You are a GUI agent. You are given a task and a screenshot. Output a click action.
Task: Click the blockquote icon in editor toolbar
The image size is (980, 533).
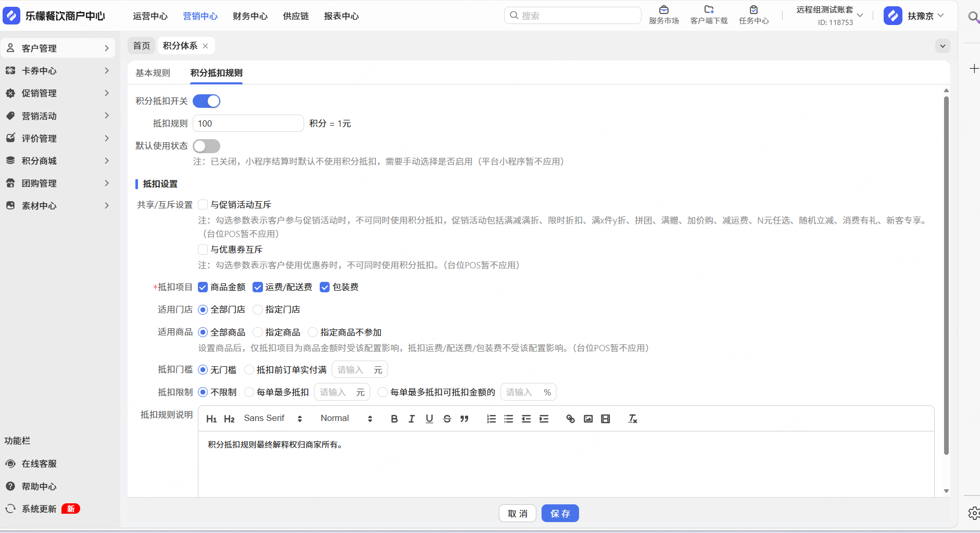tap(464, 419)
